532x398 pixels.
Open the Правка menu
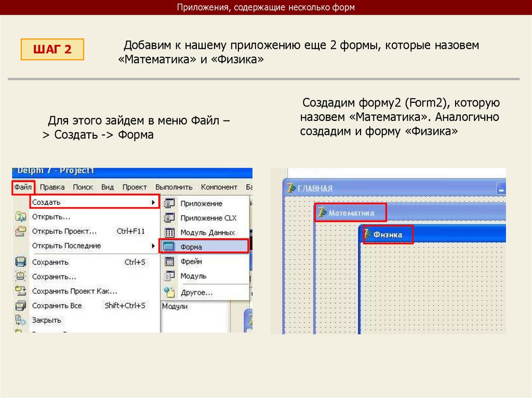coord(52,187)
